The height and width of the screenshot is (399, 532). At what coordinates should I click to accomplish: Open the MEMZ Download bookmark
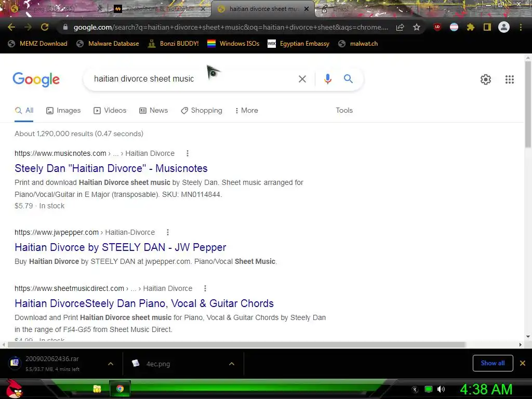37,44
